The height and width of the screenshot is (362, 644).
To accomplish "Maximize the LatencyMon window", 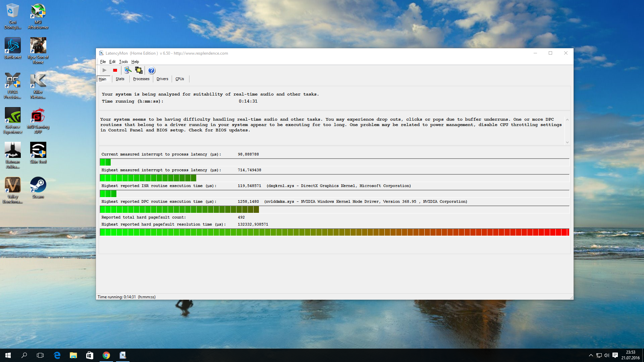I will (550, 53).
